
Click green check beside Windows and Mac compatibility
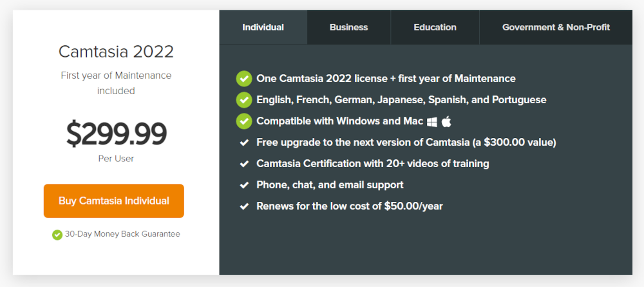244,121
